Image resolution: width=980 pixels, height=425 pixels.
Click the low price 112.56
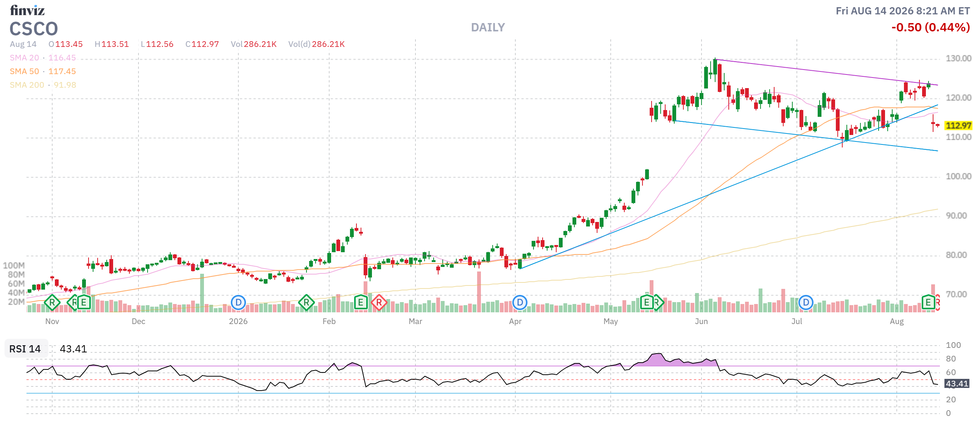[x=160, y=44]
